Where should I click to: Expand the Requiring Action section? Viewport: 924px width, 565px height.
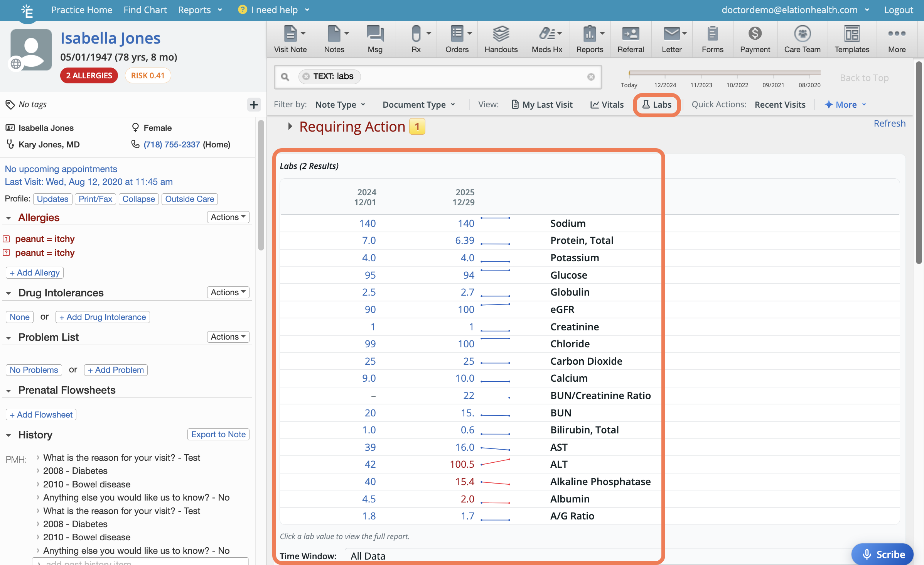(290, 127)
